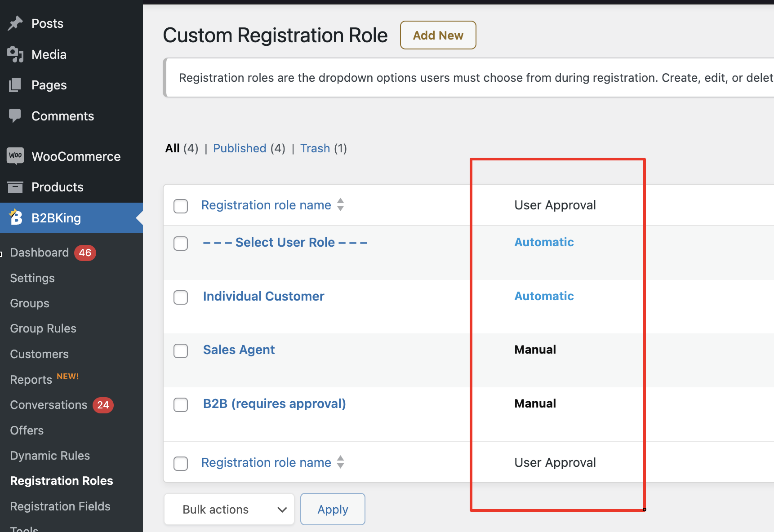Open Offers submenu item

click(x=27, y=430)
